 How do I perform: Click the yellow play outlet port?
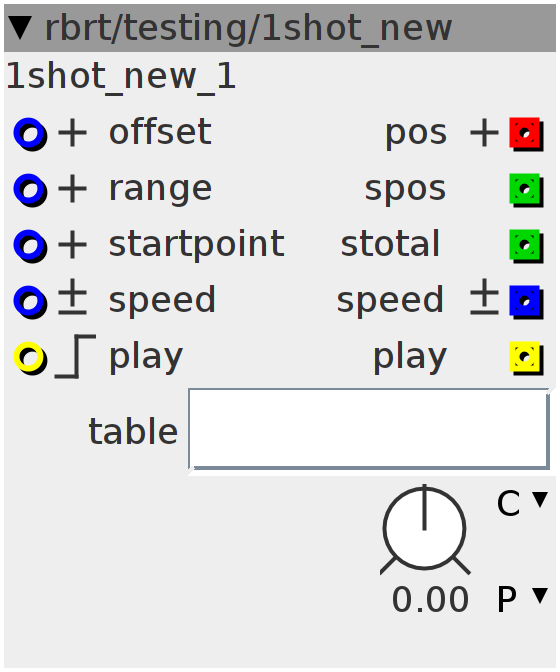526,358
